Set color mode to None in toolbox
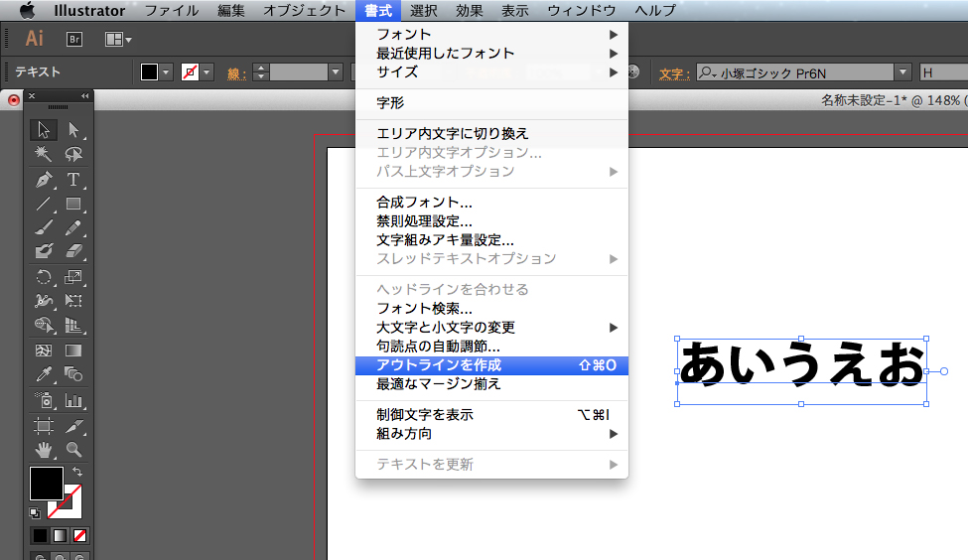Image resolution: width=968 pixels, height=560 pixels. [x=80, y=535]
